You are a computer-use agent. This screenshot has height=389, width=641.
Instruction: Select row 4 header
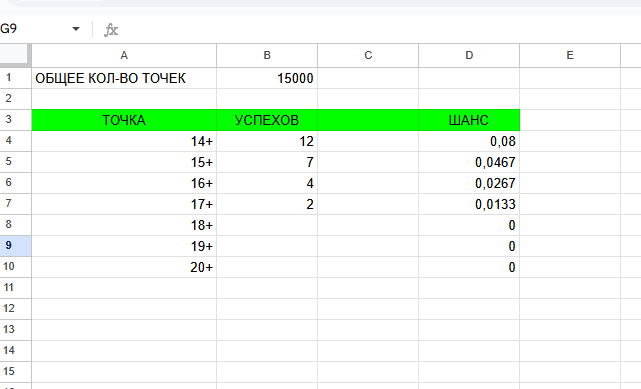click(x=16, y=141)
